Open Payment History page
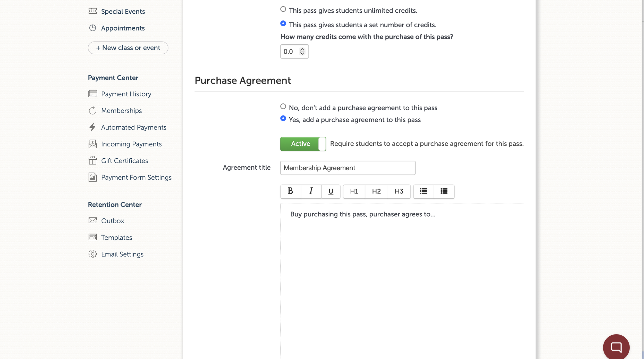Viewport: 644px width, 359px height. (x=126, y=94)
